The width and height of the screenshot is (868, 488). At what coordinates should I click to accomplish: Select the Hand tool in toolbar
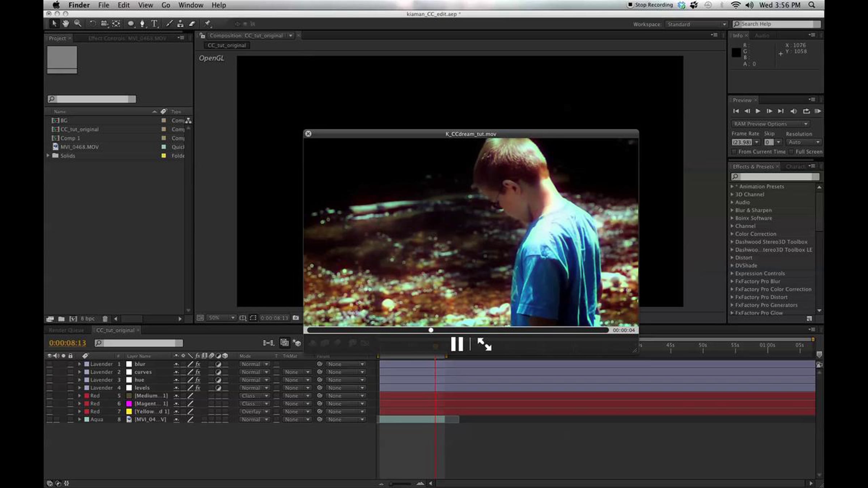coord(65,24)
